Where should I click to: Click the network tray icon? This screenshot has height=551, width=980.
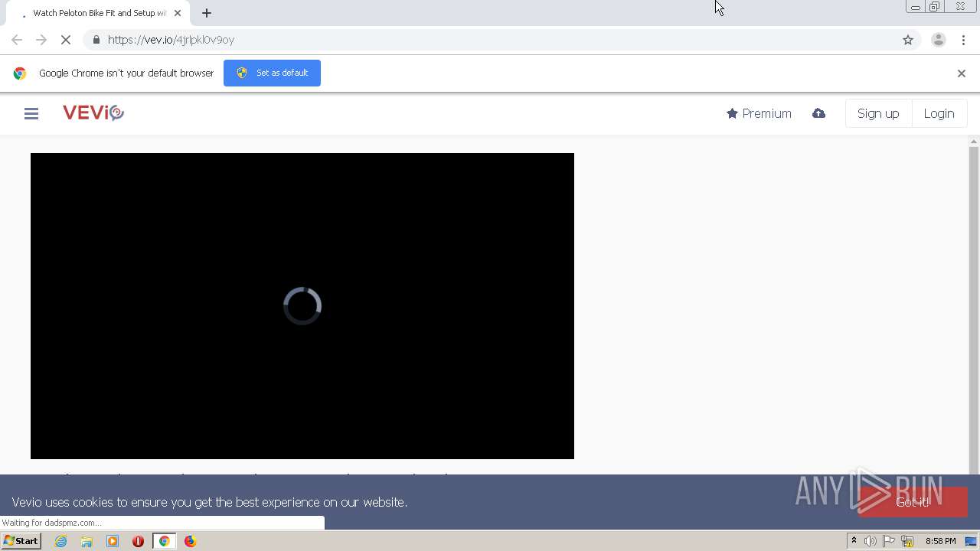coord(907,541)
